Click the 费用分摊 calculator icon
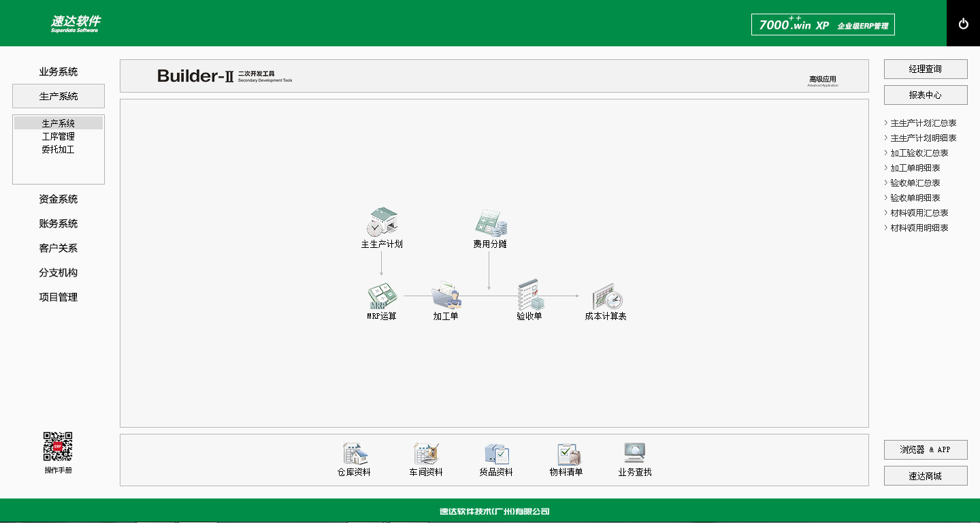The width and height of the screenshot is (980, 523). (x=490, y=223)
